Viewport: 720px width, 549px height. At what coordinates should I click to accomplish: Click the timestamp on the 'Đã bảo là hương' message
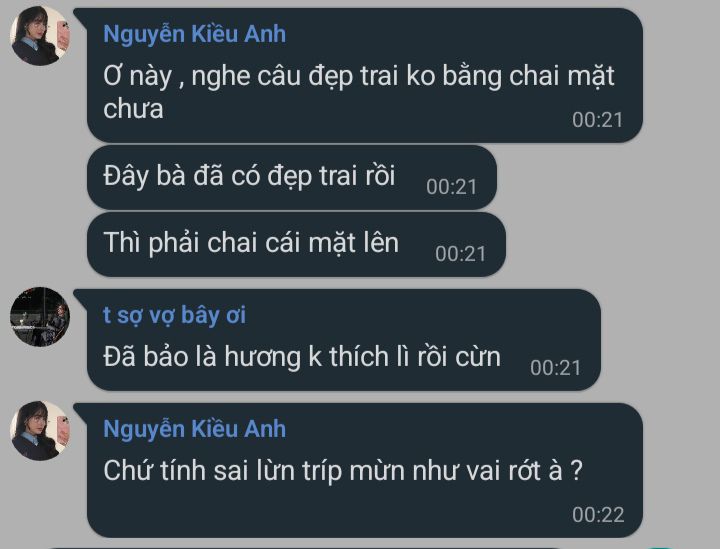(x=556, y=368)
